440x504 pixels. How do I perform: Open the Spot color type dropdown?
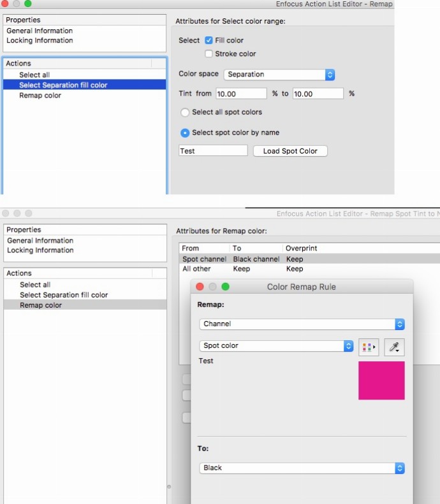276,346
